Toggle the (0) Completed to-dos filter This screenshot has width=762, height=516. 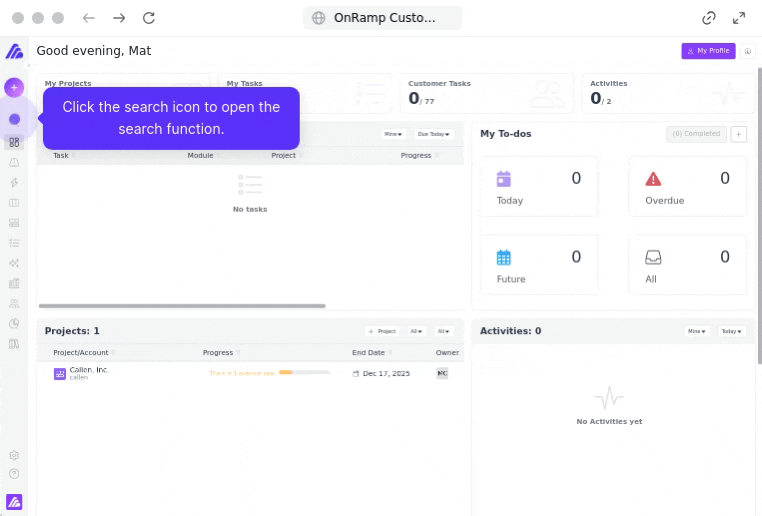(x=696, y=134)
